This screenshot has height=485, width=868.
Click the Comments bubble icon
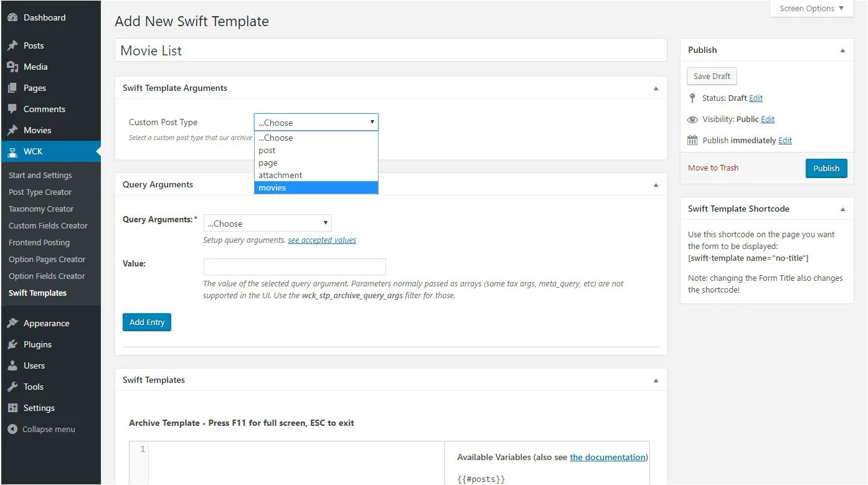pos(12,109)
